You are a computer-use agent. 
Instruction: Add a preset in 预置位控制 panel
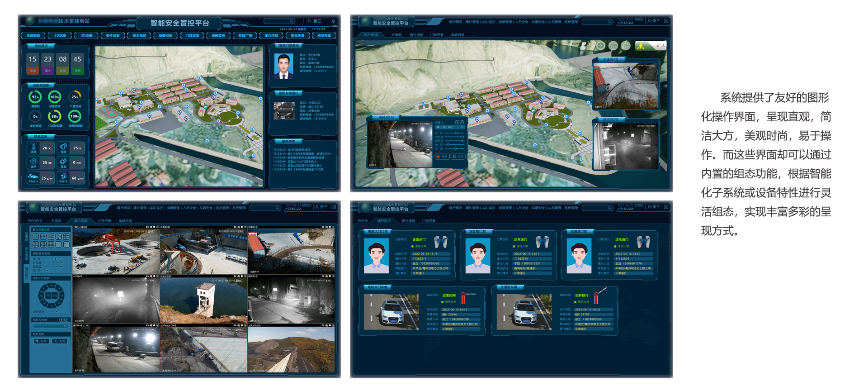[61, 320]
